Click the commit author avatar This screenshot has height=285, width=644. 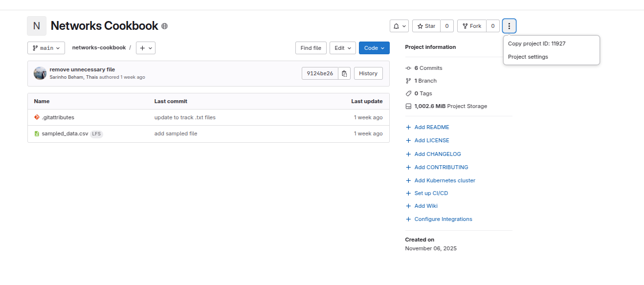pyautogui.click(x=40, y=73)
